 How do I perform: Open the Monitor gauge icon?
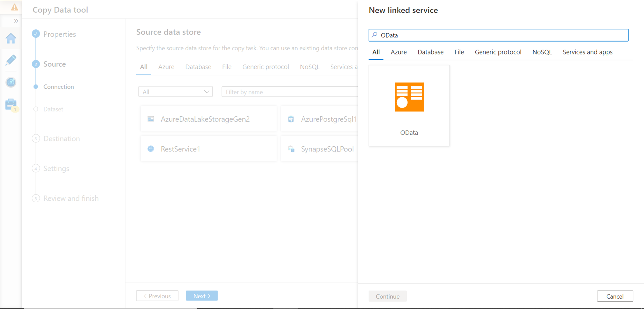coord(11,82)
